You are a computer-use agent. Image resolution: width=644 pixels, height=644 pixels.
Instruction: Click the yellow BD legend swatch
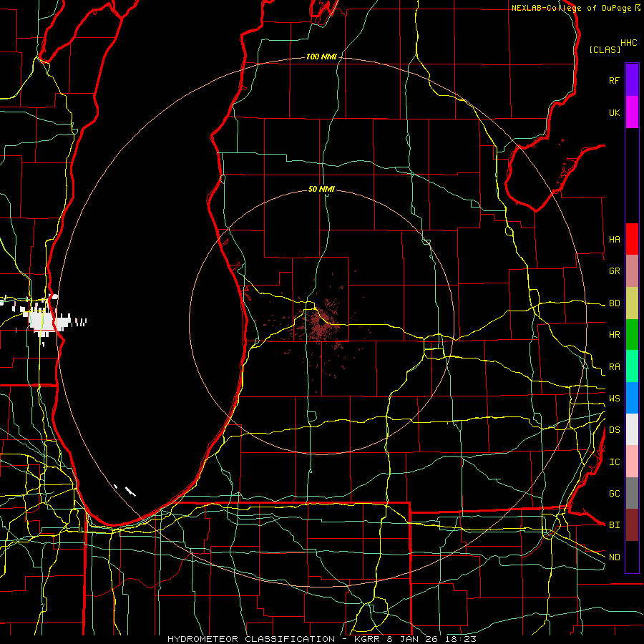(x=632, y=303)
